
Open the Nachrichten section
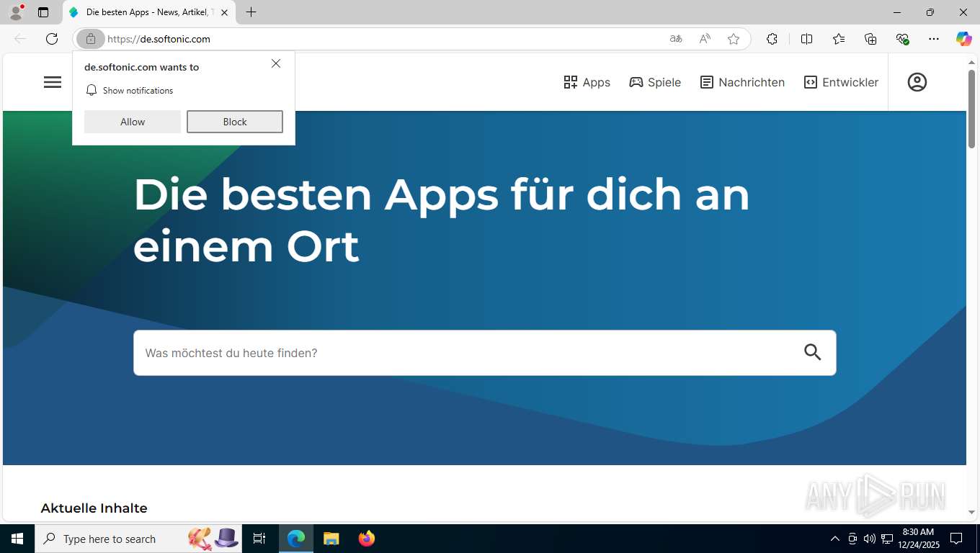[742, 82]
